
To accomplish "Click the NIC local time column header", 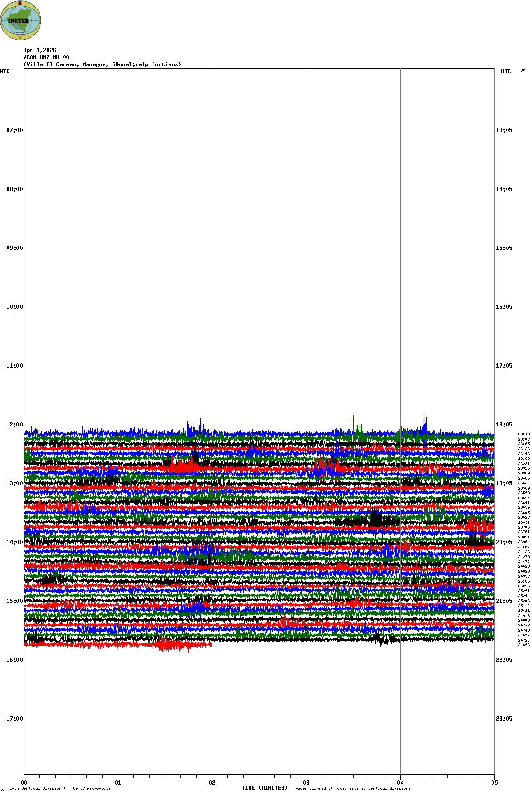I will pos(5,72).
